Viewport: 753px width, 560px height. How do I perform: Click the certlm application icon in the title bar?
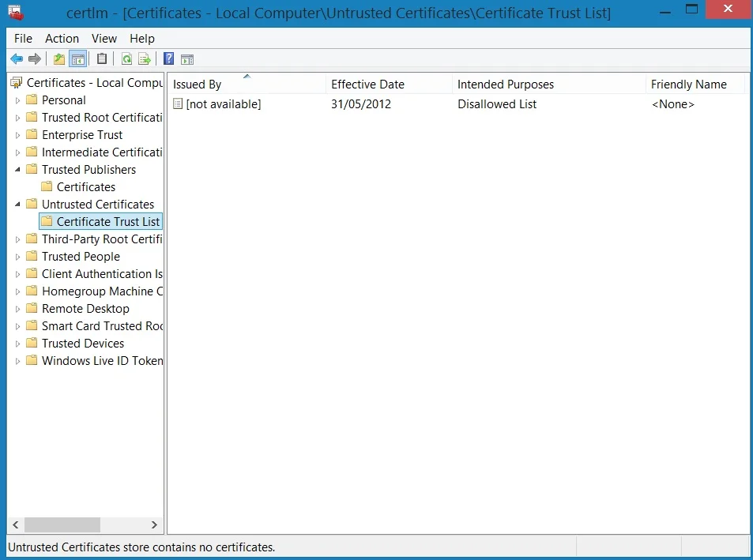pyautogui.click(x=16, y=13)
